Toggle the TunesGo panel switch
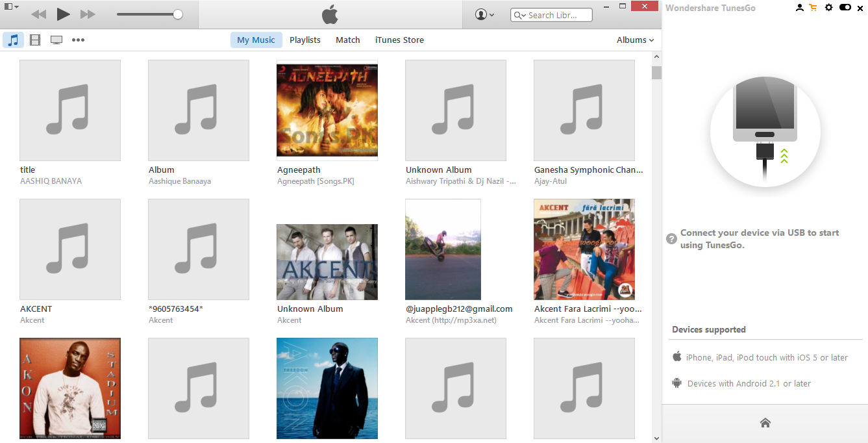868x443 pixels. click(x=845, y=7)
